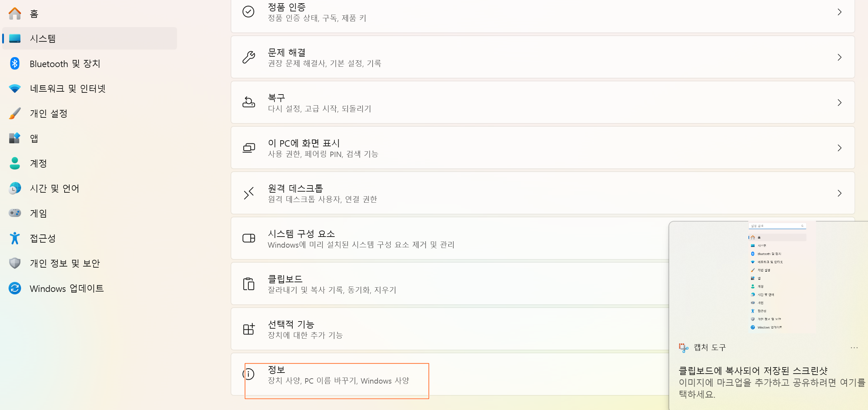Select 시스템 in the sidebar menu

click(43, 38)
